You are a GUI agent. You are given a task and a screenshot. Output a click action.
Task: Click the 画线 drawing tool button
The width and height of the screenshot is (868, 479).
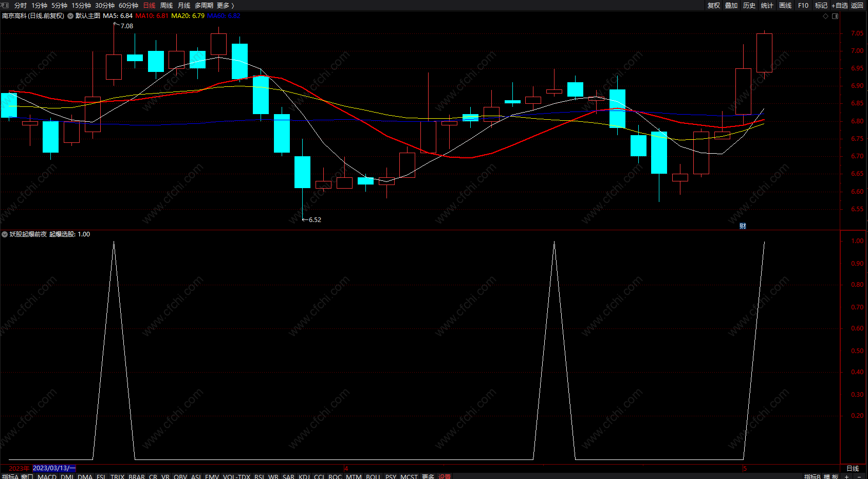tap(785, 5)
